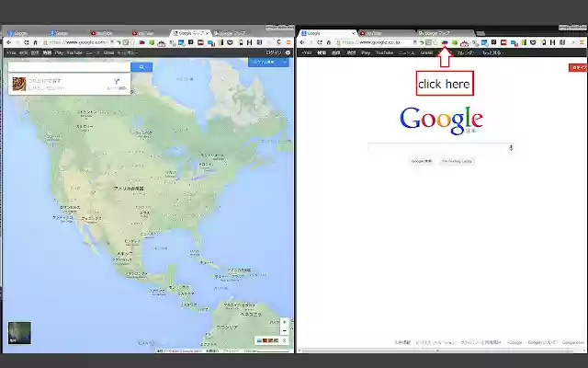The image size is (588, 368).
Task: Expand the map layers panel chevron
Action: coord(285,340)
